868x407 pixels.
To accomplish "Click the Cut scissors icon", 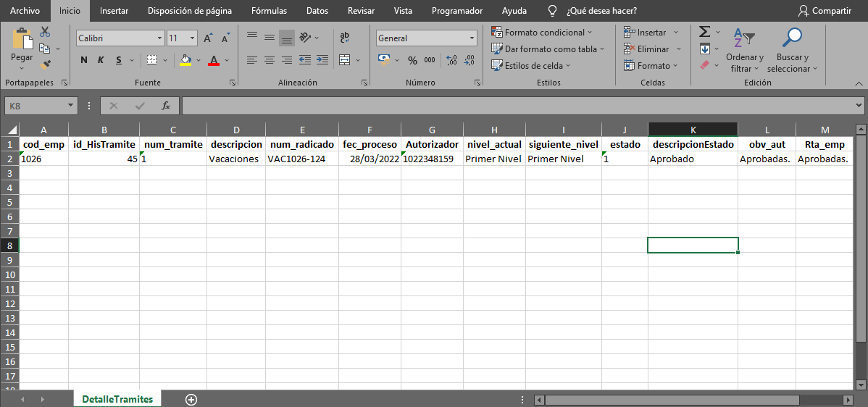I will [x=46, y=32].
